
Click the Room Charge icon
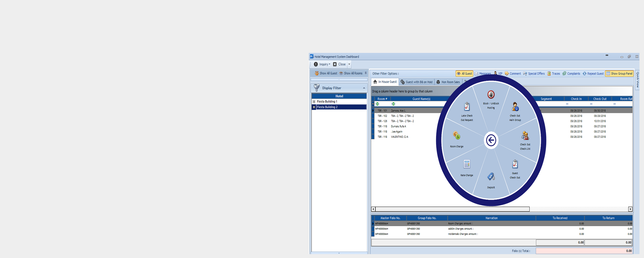(457, 135)
